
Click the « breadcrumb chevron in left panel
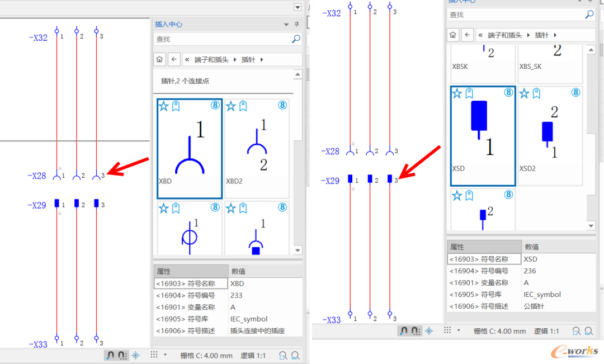(x=187, y=59)
